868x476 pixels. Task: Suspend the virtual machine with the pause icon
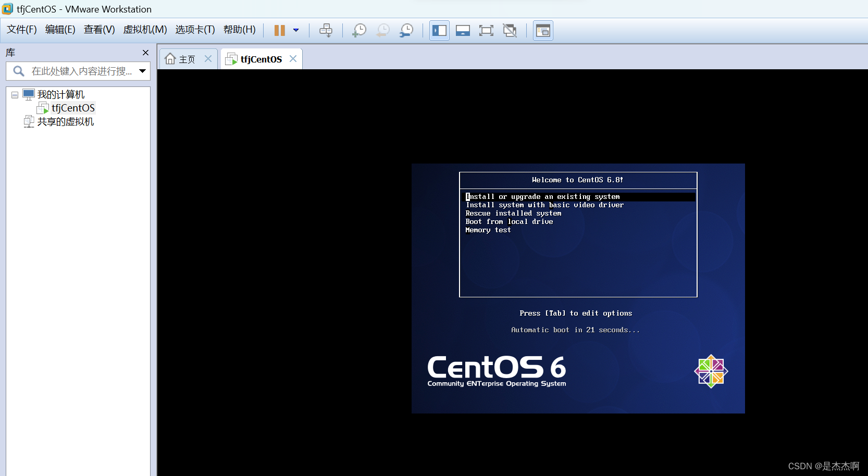280,30
